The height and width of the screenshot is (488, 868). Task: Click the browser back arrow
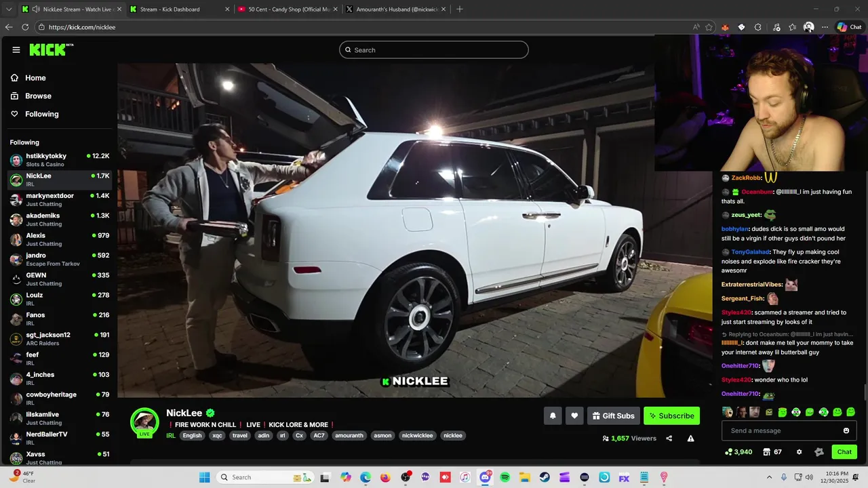[x=9, y=27]
